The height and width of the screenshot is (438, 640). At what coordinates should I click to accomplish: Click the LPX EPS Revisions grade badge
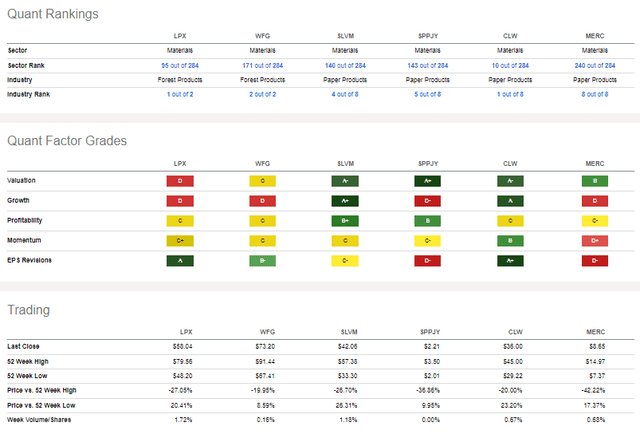point(180,261)
